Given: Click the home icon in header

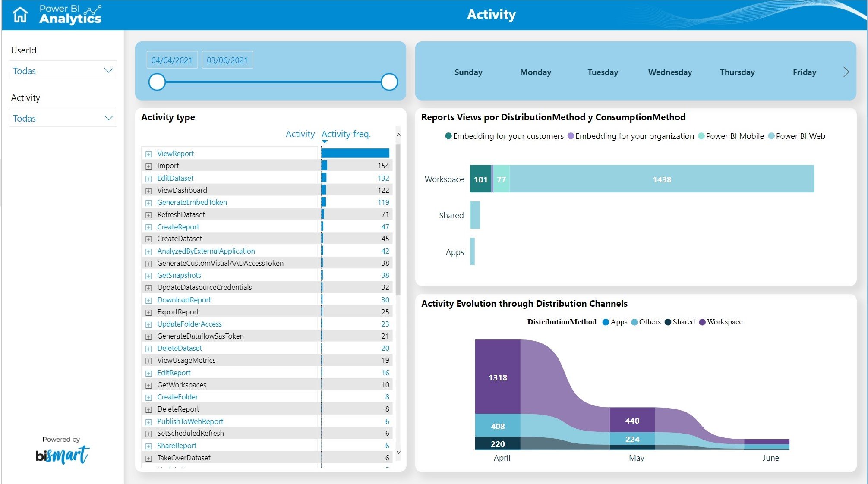Looking at the screenshot, I should tap(20, 15).
